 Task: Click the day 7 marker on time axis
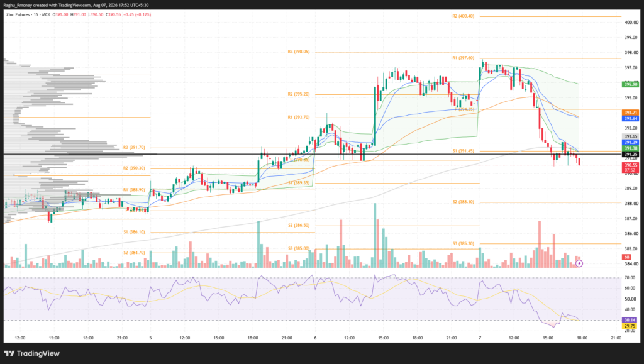point(480,338)
